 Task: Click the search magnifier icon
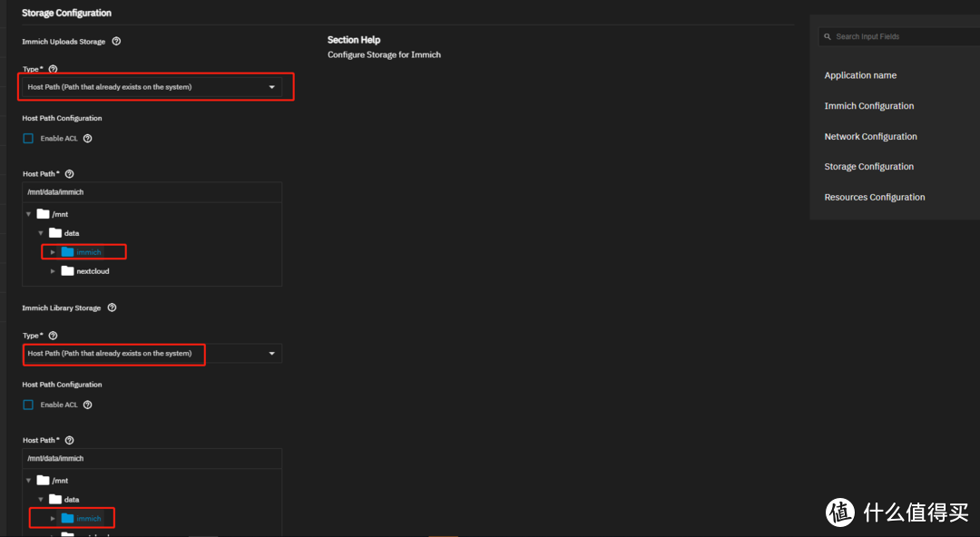pyautogui.click(x=828, y=37)
